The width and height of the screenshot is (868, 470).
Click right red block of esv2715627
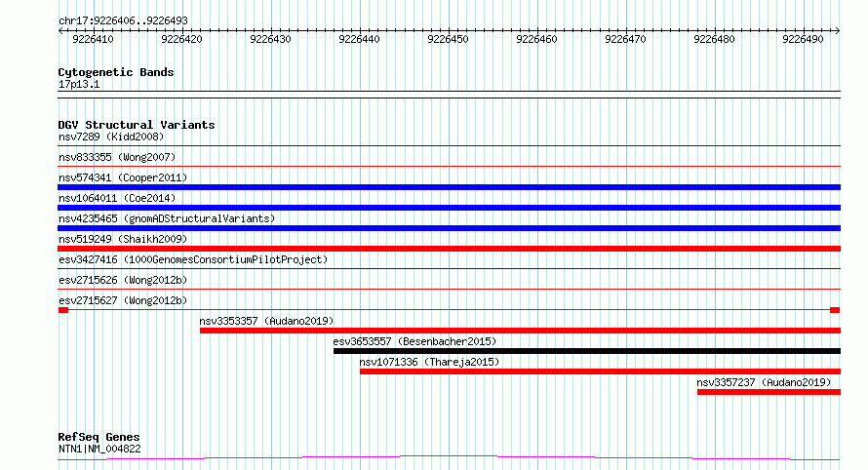835,310
